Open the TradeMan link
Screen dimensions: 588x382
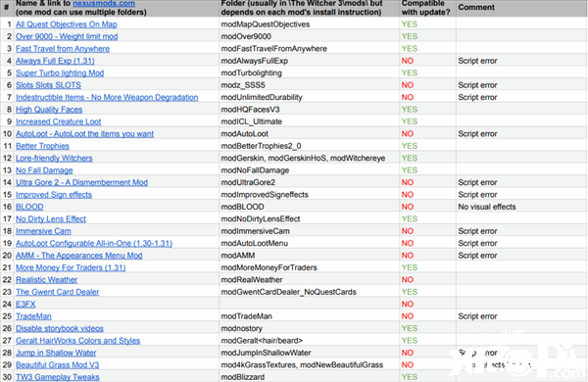33,316
